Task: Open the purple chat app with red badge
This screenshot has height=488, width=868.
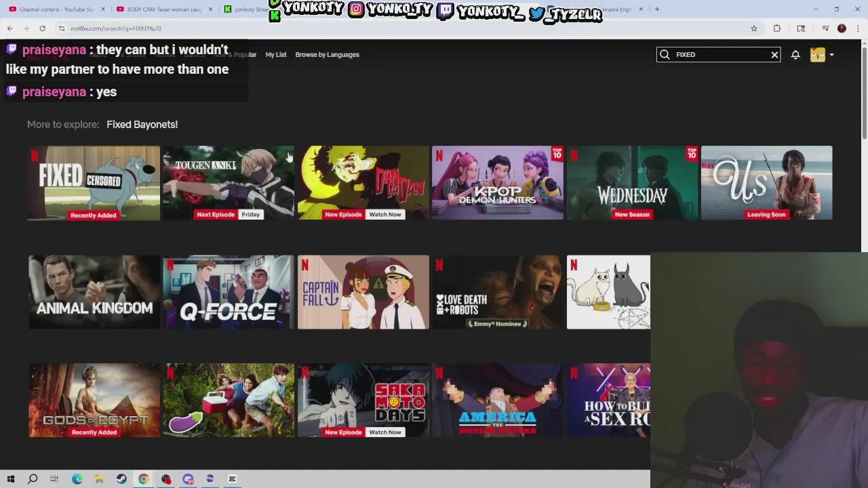Action: pyautogui.click(x=188, y=479)
